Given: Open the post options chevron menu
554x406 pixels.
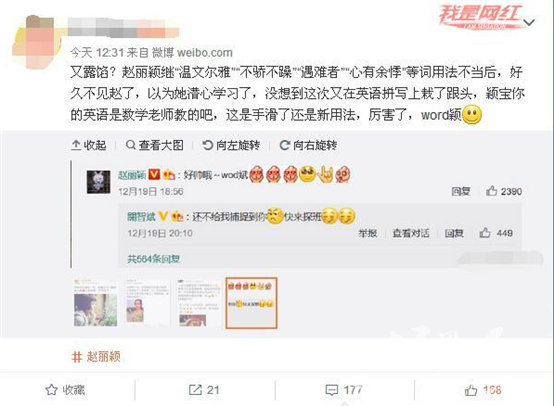Looking at the screenshot, I should coord(529,23).
